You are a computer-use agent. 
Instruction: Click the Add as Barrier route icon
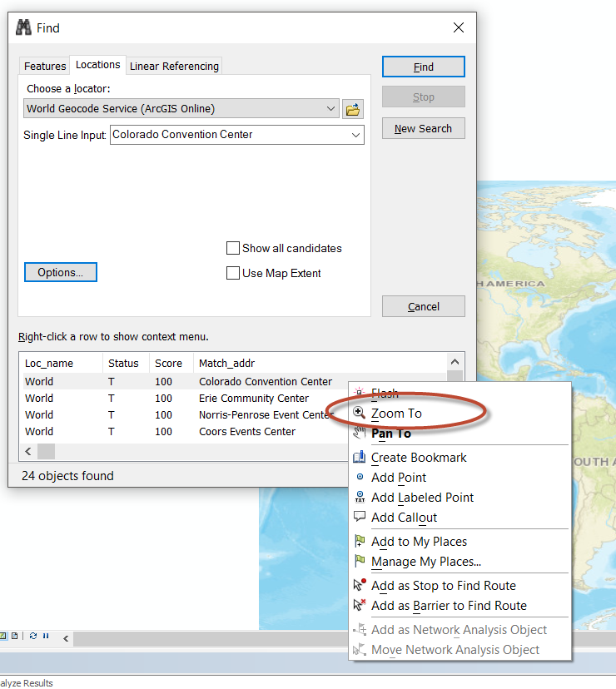[x=360, y=605]
